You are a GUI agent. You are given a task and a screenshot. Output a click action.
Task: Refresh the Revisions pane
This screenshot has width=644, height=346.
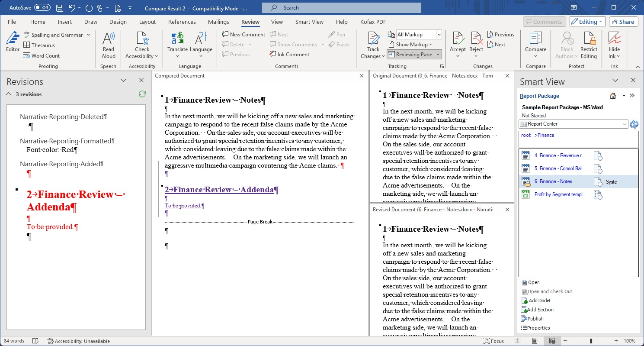pyautogui.click(x=142, y=94)
